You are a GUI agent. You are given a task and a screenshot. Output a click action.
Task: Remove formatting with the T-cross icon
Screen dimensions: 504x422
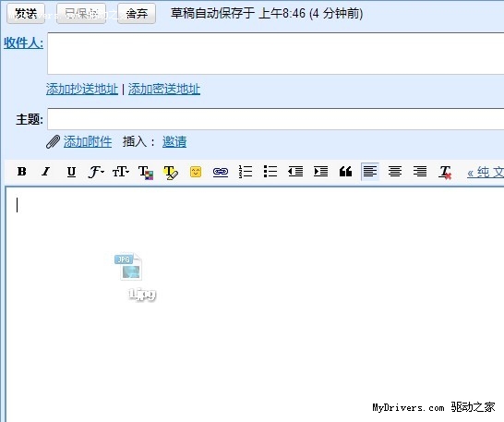pyautogui.click(x=446, y=173)
